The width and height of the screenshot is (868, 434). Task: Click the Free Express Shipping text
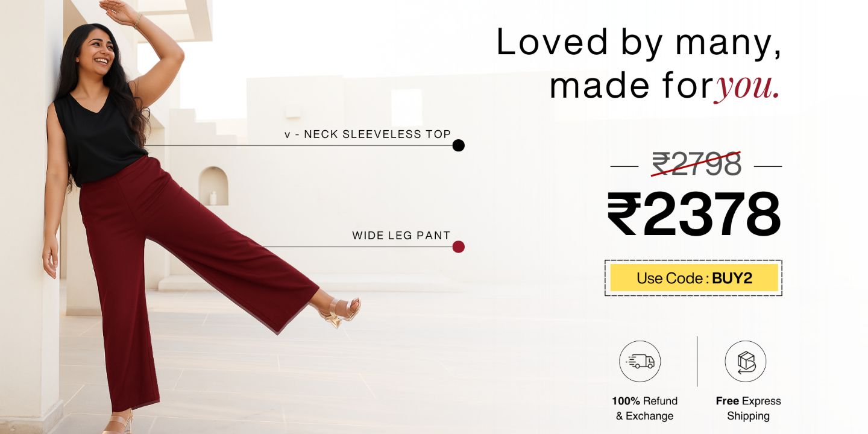748,408
